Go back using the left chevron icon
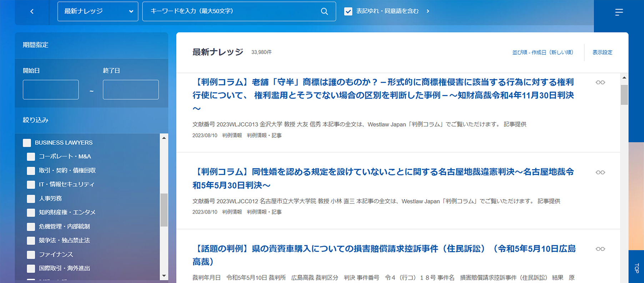Screen dimensions: 644x283 pos(32,11)
